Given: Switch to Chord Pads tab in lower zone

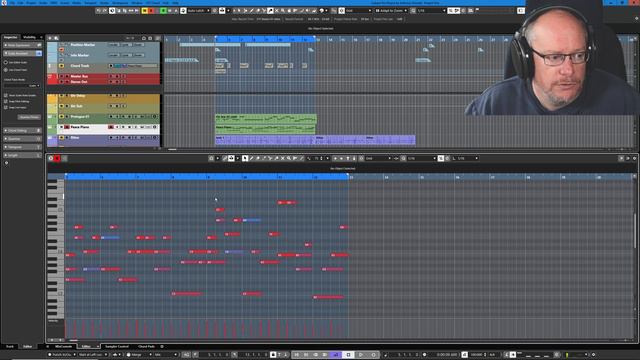Looking at the screenshot, I should pyautogui.click(x=146, y=347).
